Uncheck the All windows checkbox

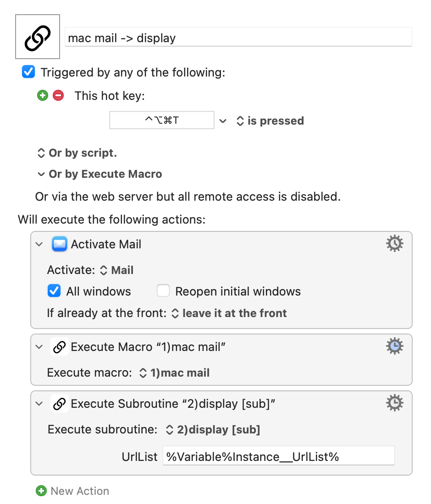54,291
